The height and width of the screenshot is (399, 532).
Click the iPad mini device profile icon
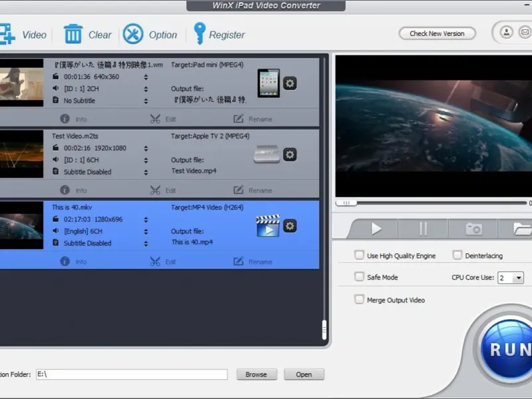point(269,83)
